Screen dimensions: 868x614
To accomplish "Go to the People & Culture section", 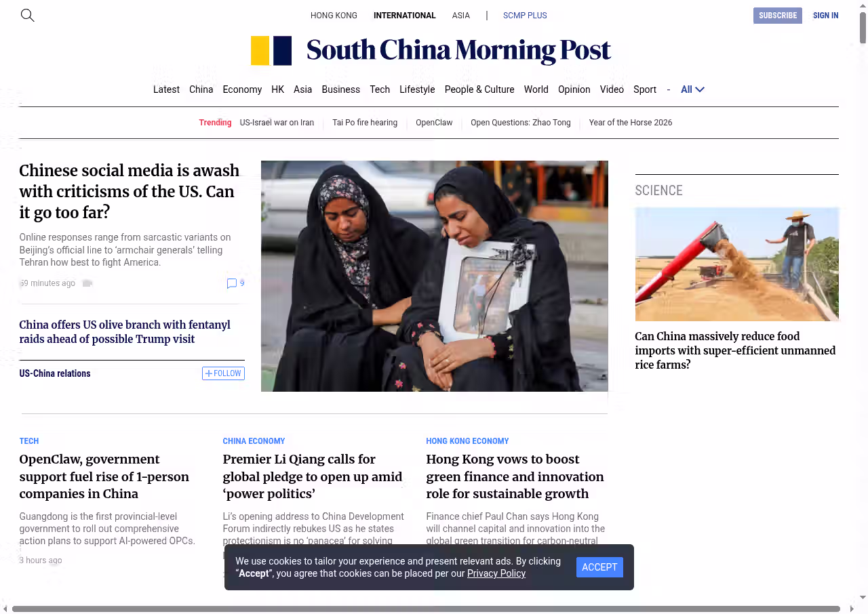I will (479, 89).
